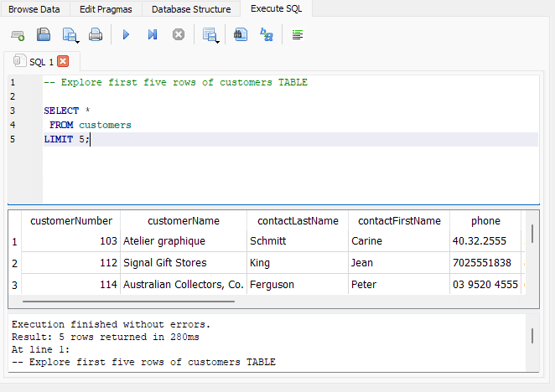Execute current line button
Screen dimensions: 555x392
[152, 35]
